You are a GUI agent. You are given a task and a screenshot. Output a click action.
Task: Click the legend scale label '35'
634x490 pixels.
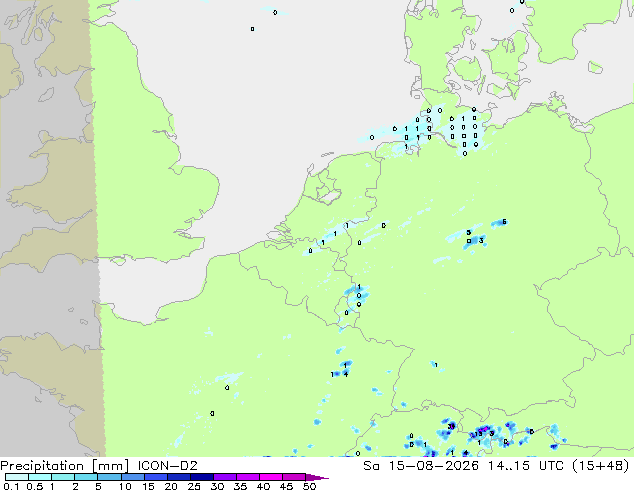pyautogui.click(x=240, y=486)
